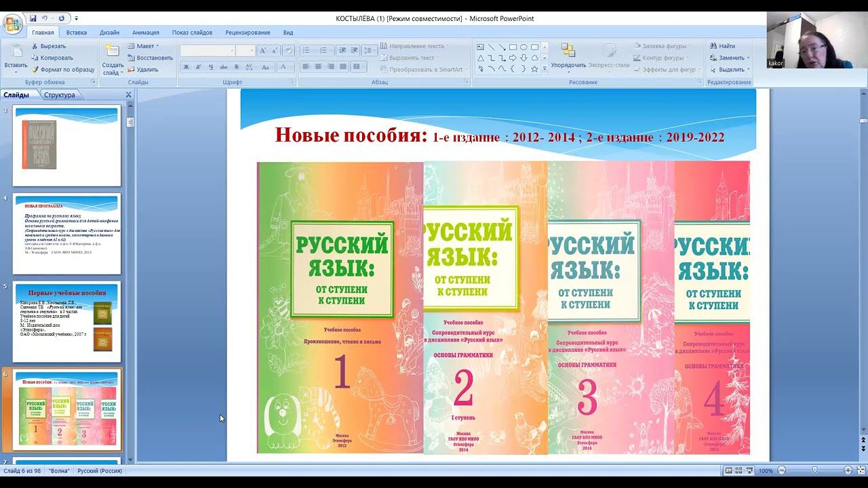The height and width of the screenshot is (488, 868).
Task: Open the Буфер обмена dialog launcher
Action: pyautogui.click(x=94, y=82)
